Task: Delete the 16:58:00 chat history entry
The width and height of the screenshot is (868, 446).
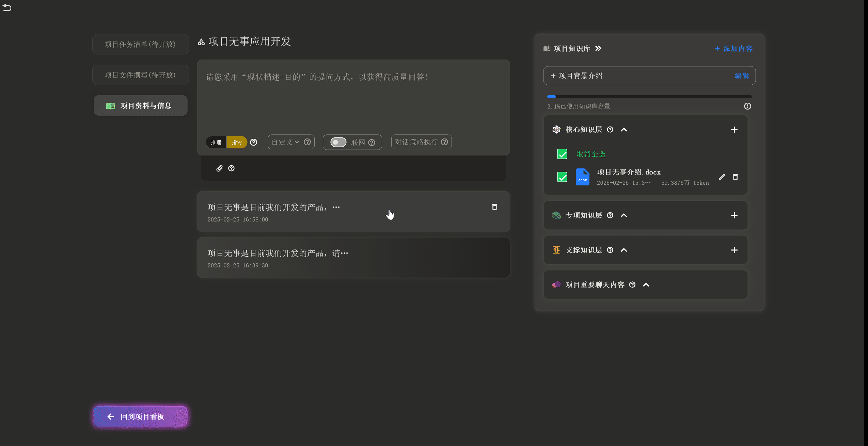Action: (x=494, y=207)
